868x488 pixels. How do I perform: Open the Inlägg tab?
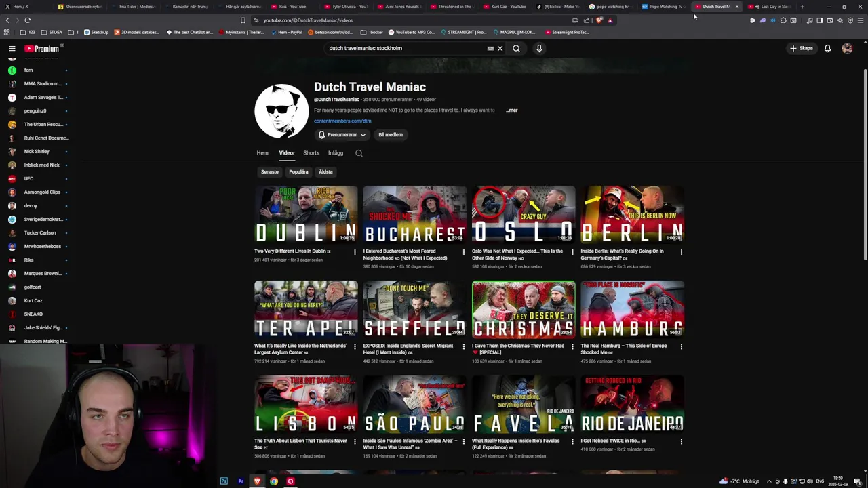coord(336,153)
